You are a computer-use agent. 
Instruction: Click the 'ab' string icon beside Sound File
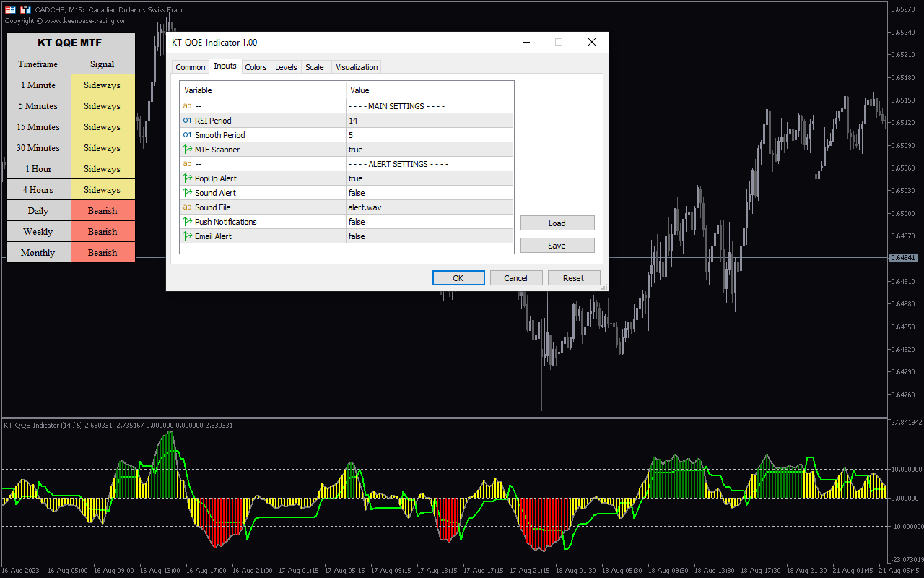[188, 207]
